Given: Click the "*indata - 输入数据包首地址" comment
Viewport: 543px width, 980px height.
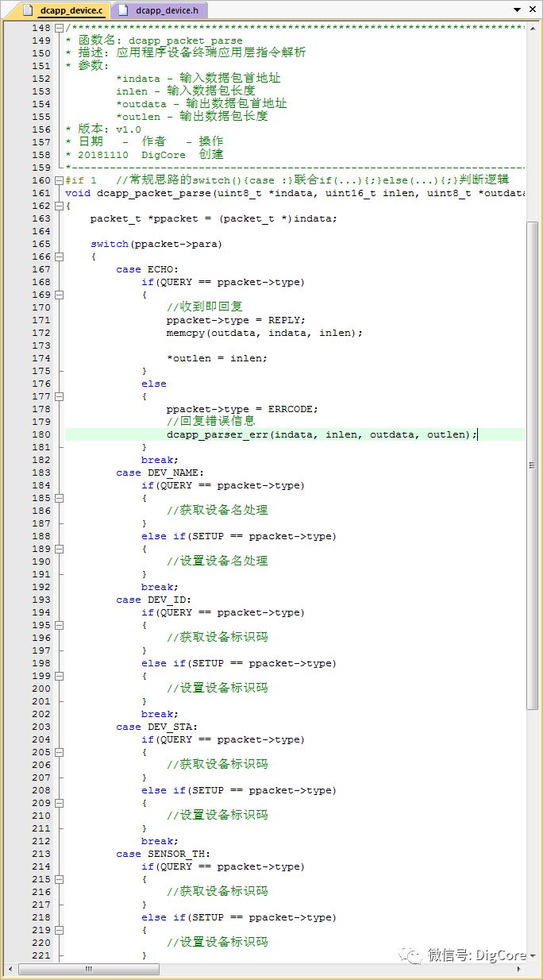Looking at the screenshot, I should (198, 79).
